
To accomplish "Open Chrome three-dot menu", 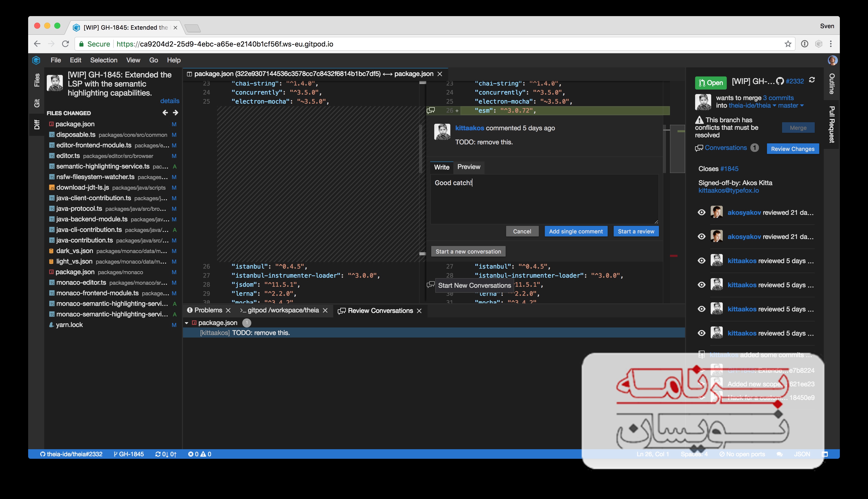I will click(x=831, y=44).
